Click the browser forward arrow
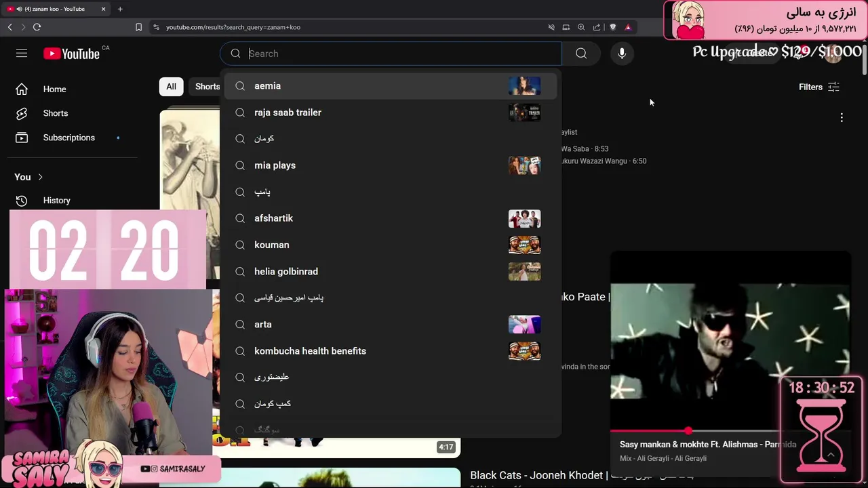868x488 pixels. pos(23,27)
